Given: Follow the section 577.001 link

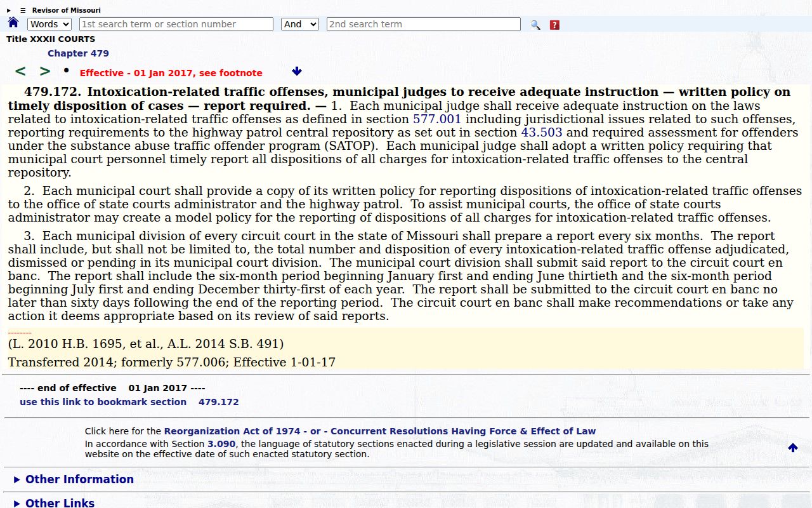Looking at the screenshot, I should pos(437,119).
